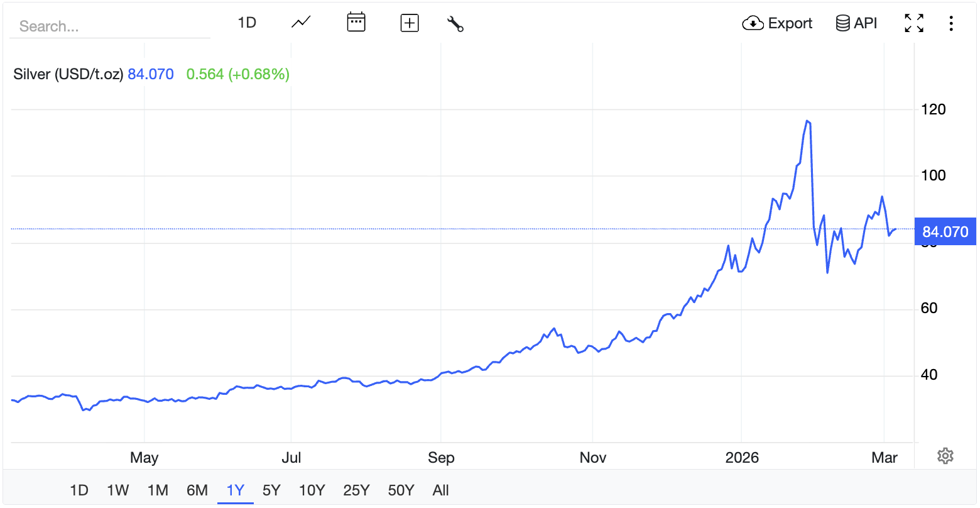Screen dimensions: 980x508
Task: Show the All time range
Action: 441,490
